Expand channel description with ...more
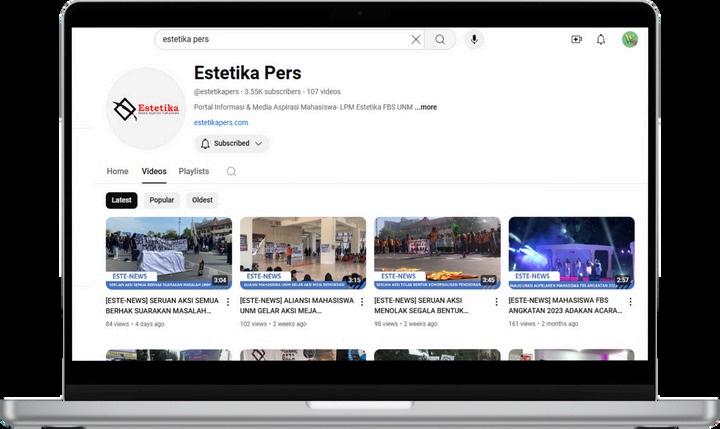This screenshot has height=429, width=720. (x=426, y=107)
